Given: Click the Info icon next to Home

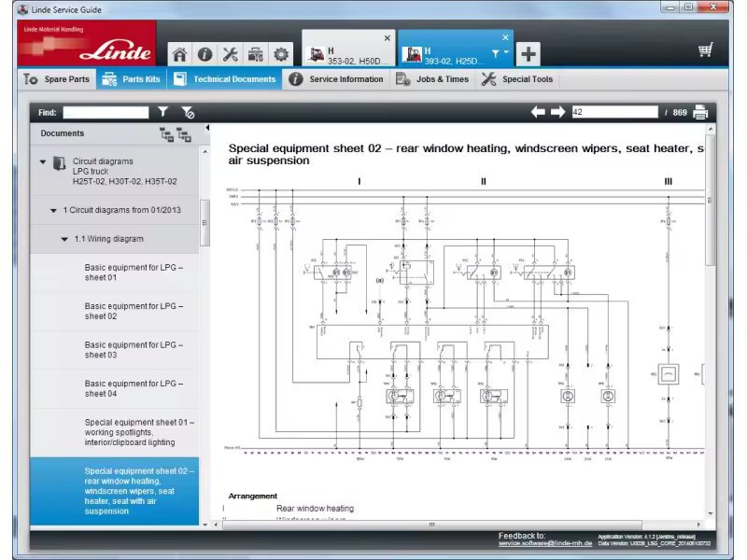Looking at the screenshot, I should tap(205, 53).
